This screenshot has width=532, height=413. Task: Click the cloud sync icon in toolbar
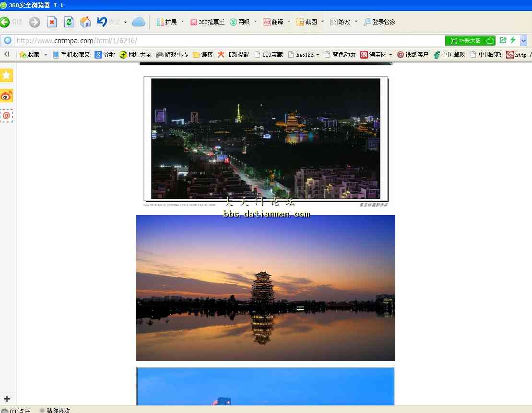[138, 22]
